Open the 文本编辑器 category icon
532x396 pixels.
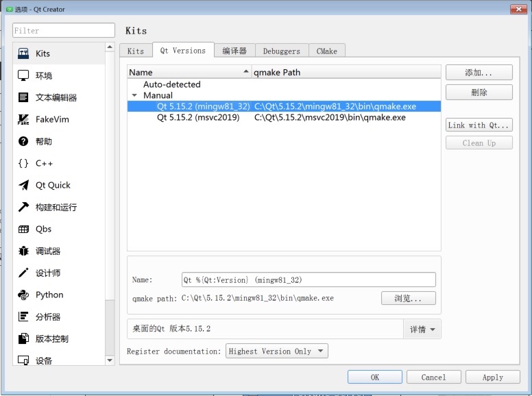click(x=23, y=97)
